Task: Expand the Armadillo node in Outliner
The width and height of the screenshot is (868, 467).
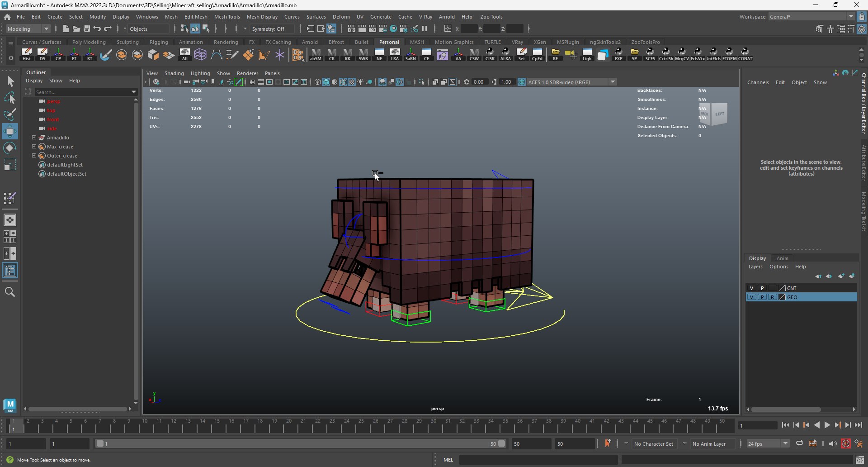Action: (x=34, y=138)
